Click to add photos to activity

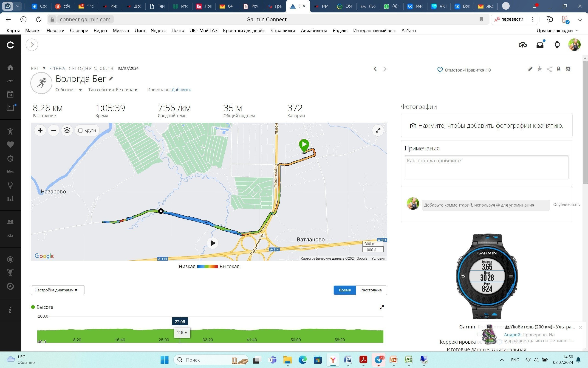[487, 126]
